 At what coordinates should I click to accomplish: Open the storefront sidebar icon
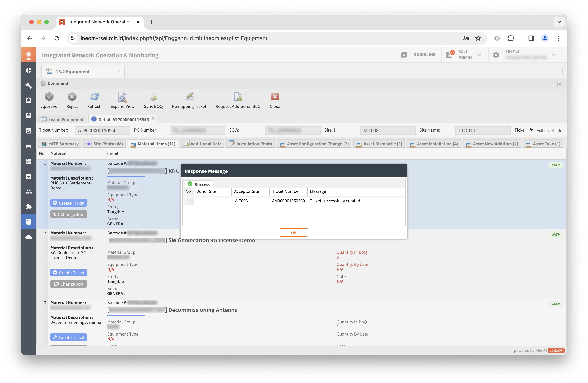[29, 146]
